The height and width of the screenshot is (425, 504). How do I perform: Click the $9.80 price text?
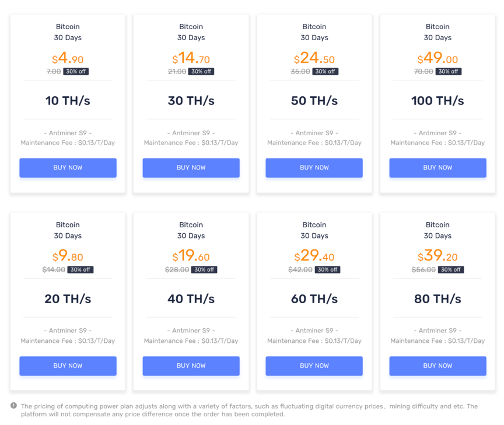68,257
